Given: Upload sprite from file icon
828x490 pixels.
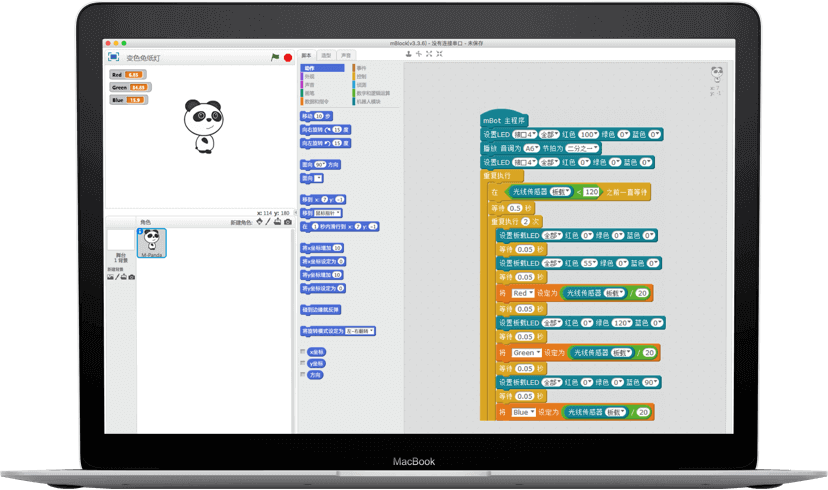Looking at the screenshot, I should [x=277, y=222].
